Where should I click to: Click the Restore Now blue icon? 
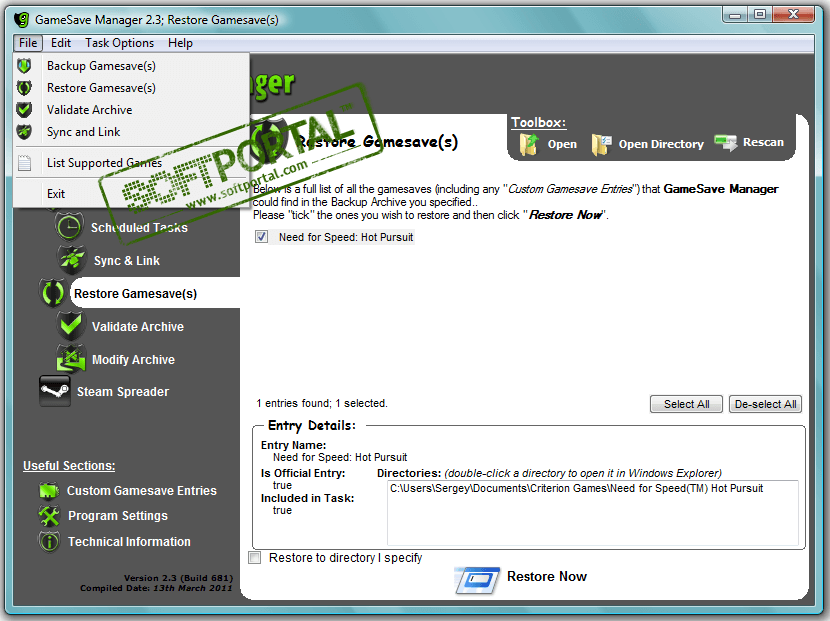click(477, 580)
